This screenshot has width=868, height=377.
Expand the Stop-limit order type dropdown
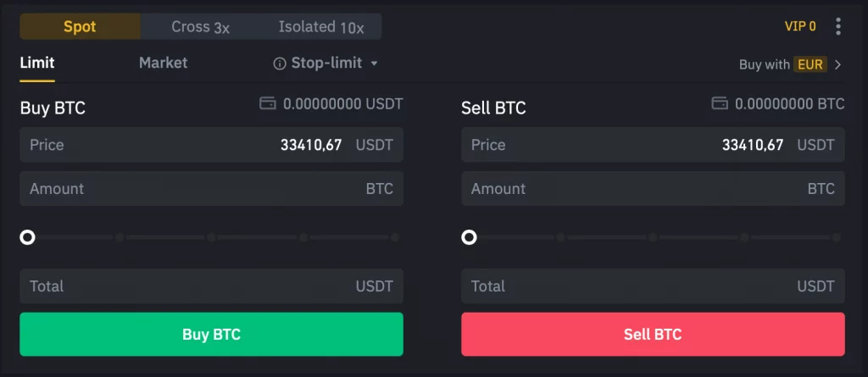point(374,64)
